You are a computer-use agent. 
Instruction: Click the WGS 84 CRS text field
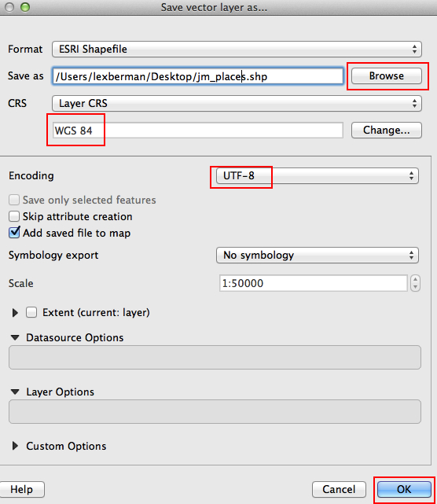point(197,131)
